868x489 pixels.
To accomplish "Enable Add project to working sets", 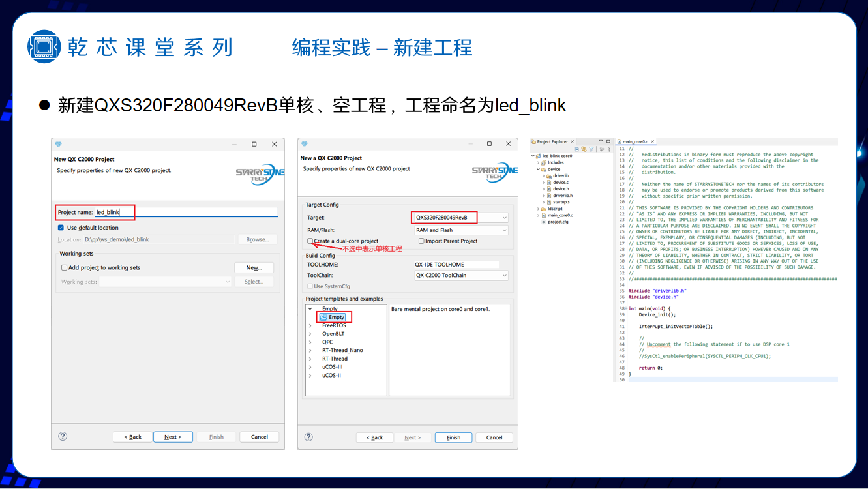I will (65, 267).
